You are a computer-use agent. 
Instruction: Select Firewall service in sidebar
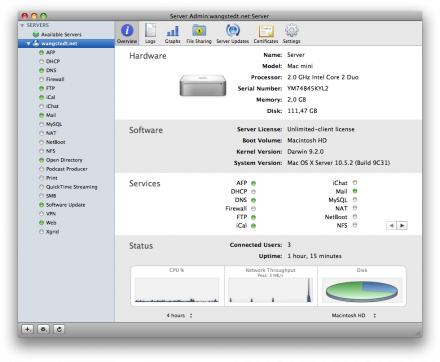pyautogui.click(x=55, y=79)
